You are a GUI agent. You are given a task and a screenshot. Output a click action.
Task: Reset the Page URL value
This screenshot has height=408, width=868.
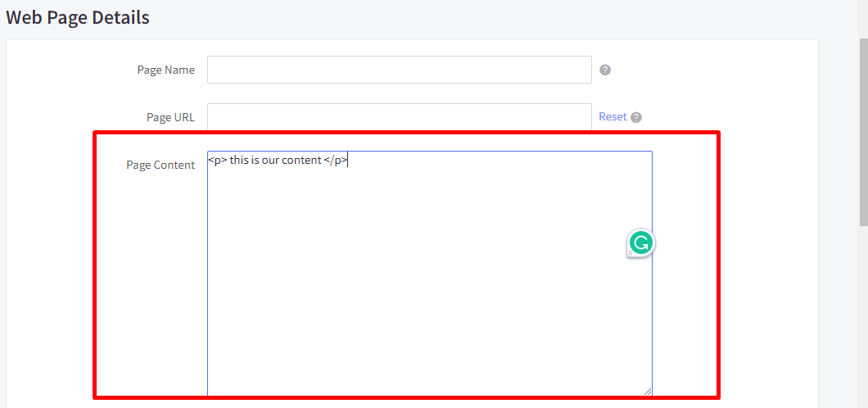tap(612, 116)
